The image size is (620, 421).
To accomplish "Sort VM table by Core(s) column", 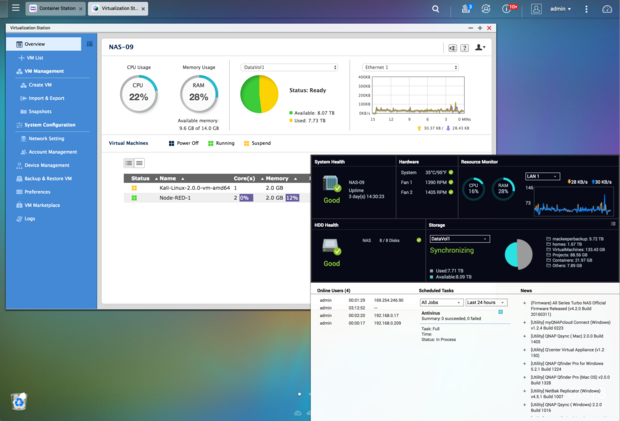I will click(244, 178).
